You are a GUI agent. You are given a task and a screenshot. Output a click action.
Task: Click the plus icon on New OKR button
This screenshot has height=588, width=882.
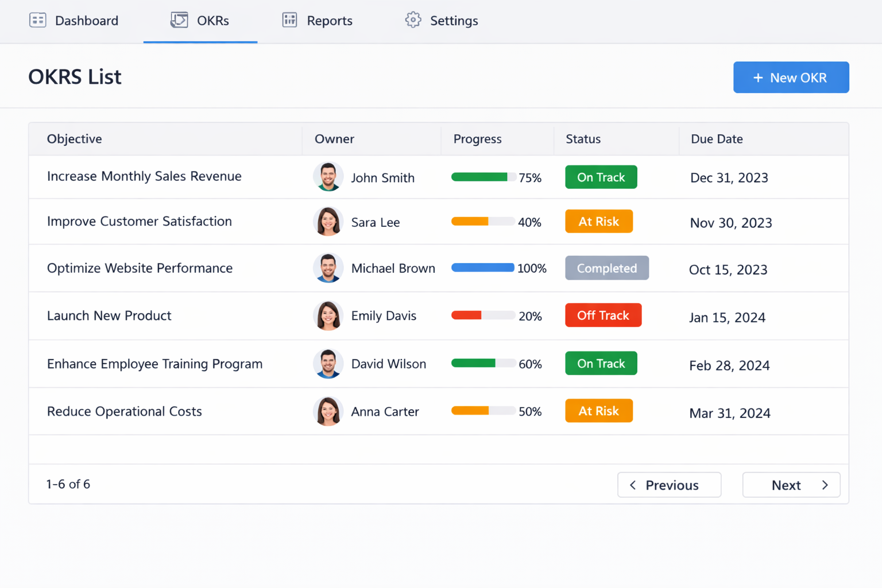pos(757,77)
